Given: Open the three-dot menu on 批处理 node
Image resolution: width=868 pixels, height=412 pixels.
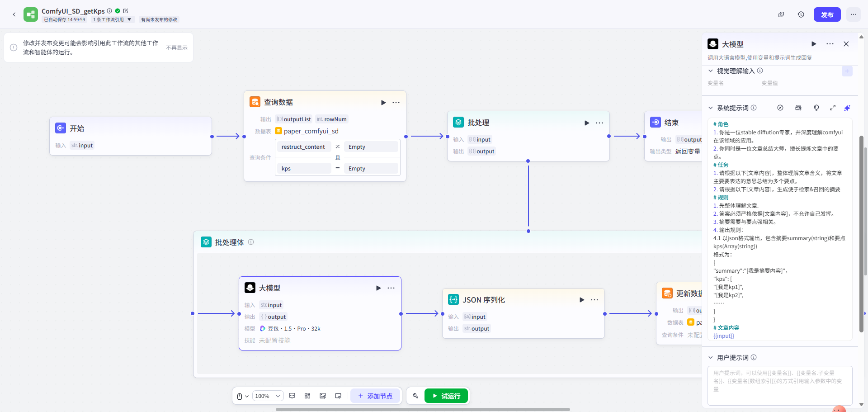Looking at the screenshot, I should tap(599, 123).
